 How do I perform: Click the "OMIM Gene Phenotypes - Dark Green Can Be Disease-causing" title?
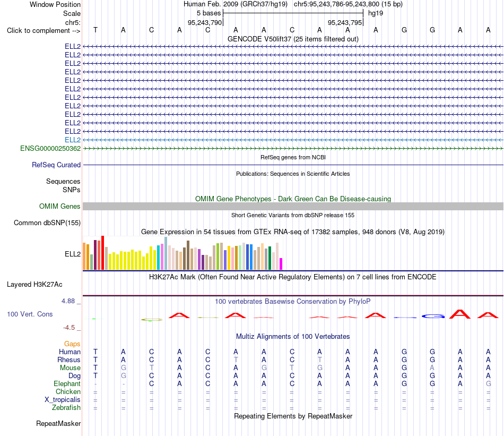point(293,199)
